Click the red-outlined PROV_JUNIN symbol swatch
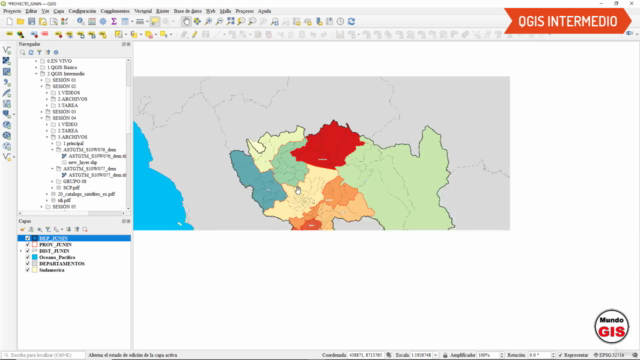640x360 pixels. [x=35, y=244]
